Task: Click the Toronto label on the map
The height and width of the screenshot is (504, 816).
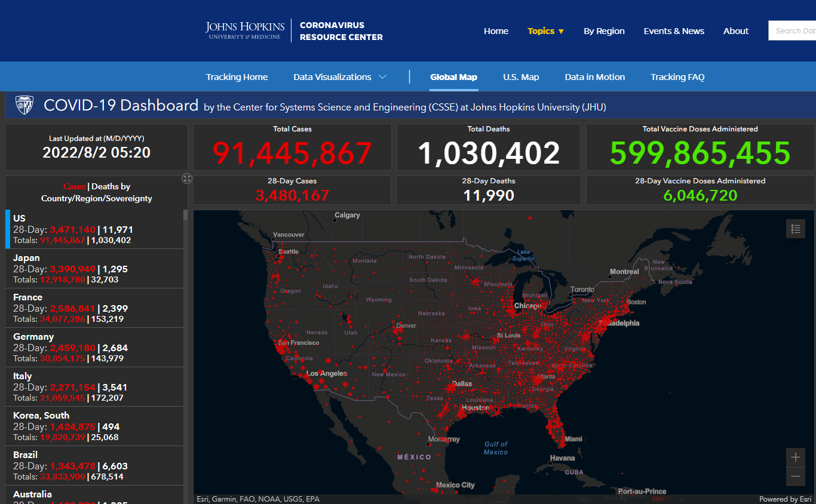Action: tap(582, 289)
